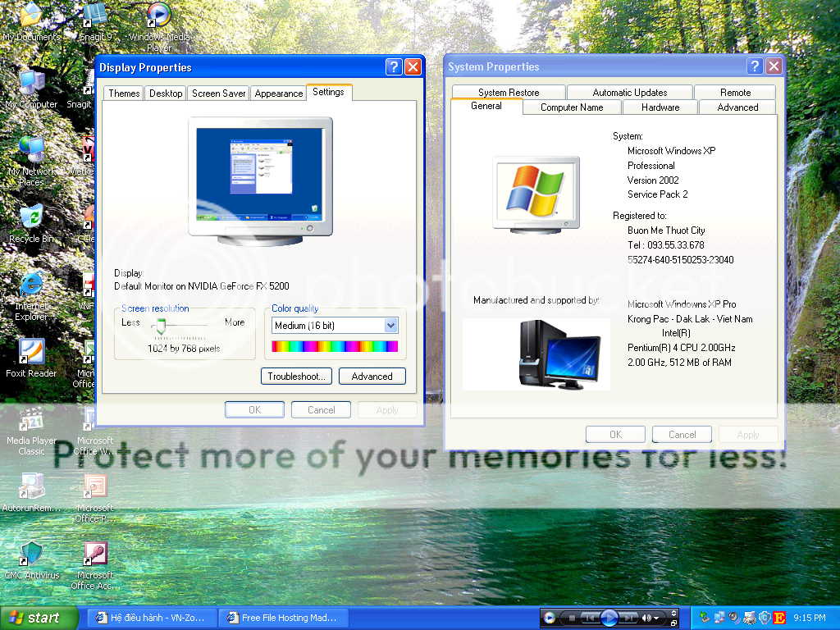Image resolution: width=840 pixels, height=630 pixels.
Task: Switch to Hardware tab
Action: click(x=660, y=107)
